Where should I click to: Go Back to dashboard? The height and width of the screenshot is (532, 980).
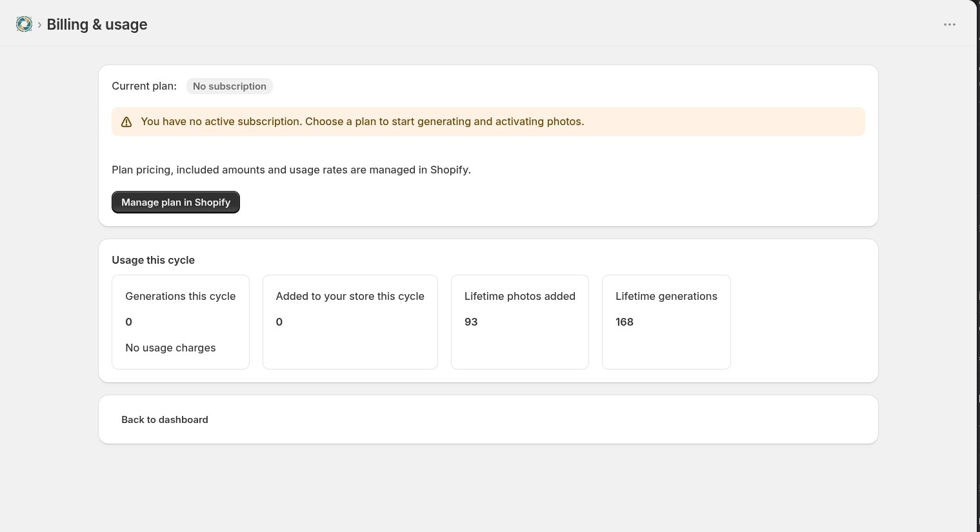[x=165, y=420]
